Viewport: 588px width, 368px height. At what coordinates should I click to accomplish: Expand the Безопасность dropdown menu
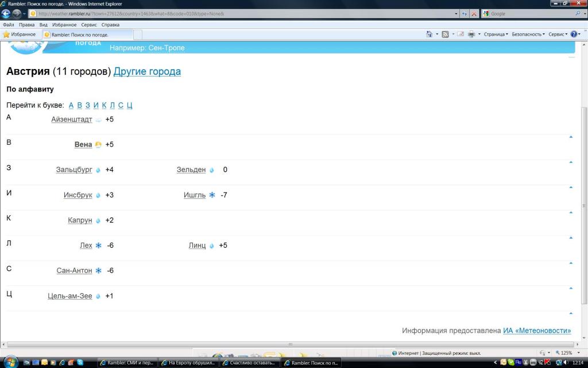click(528, 34)
